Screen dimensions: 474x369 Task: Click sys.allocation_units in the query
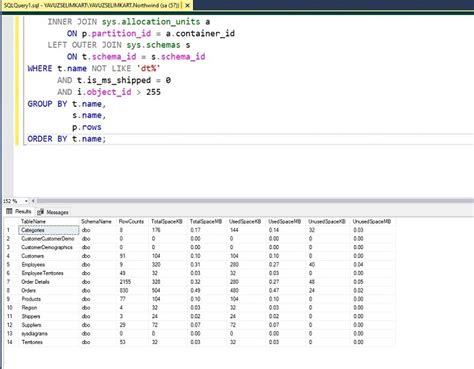(151, 22)
